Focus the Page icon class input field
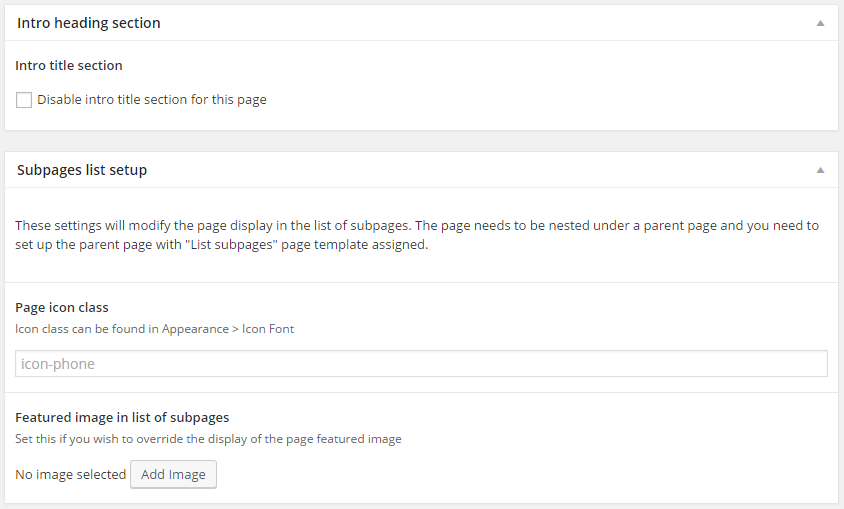This screenshot has width=844, height=509. 421,364
